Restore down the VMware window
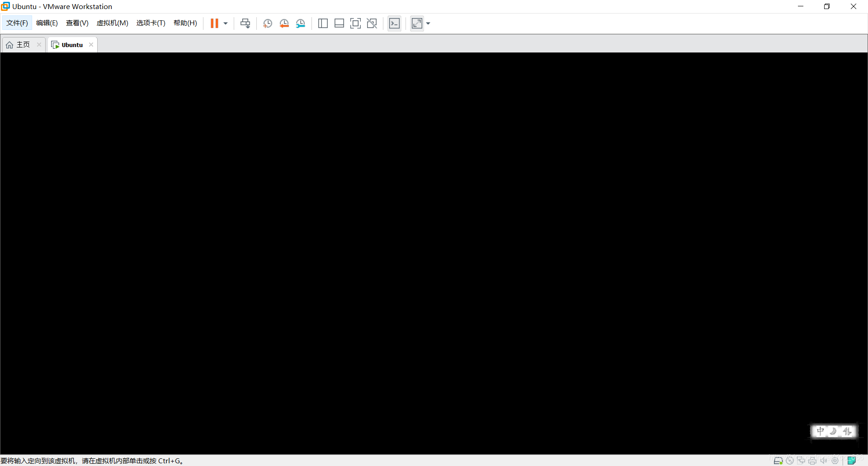The width and height of the screenshot is (868, 466). click(827, 6)
